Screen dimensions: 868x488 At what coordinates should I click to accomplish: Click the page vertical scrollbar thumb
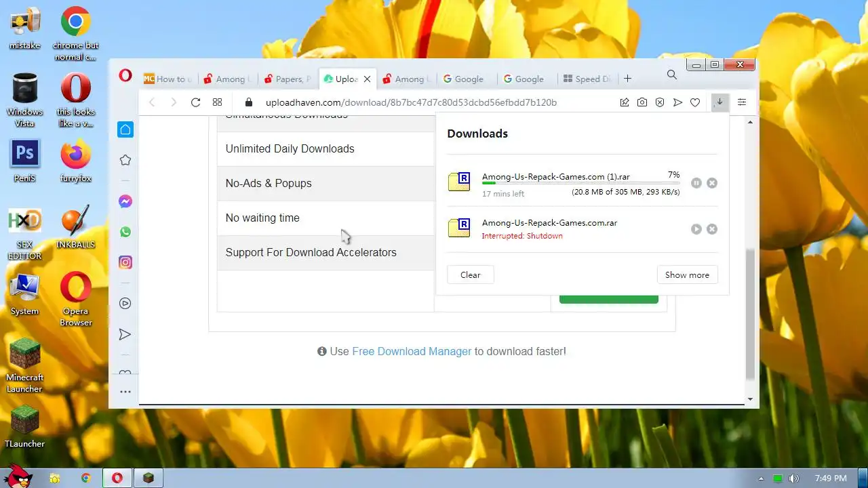click(x=750, y=314)
